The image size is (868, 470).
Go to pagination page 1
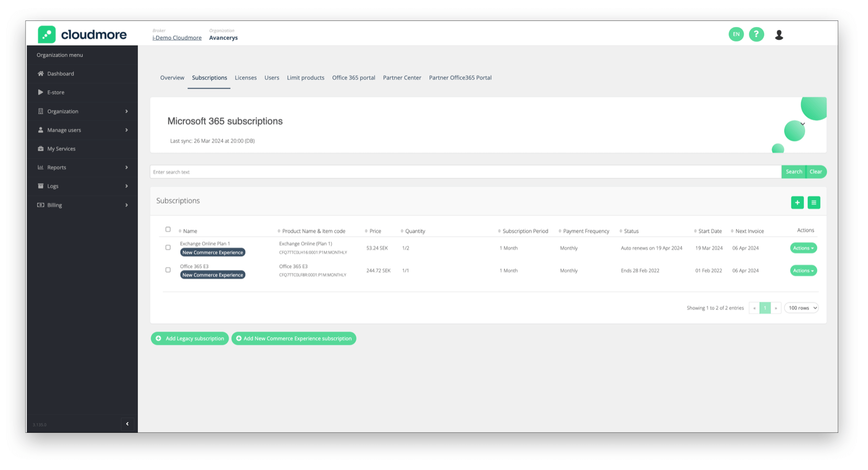click(x=765, y=308)
